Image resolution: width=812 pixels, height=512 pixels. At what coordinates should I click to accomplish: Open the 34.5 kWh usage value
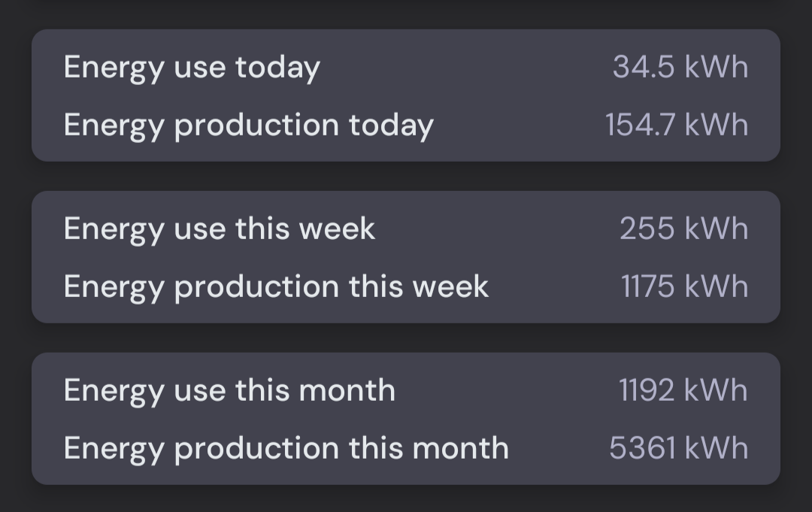[680, 68]
